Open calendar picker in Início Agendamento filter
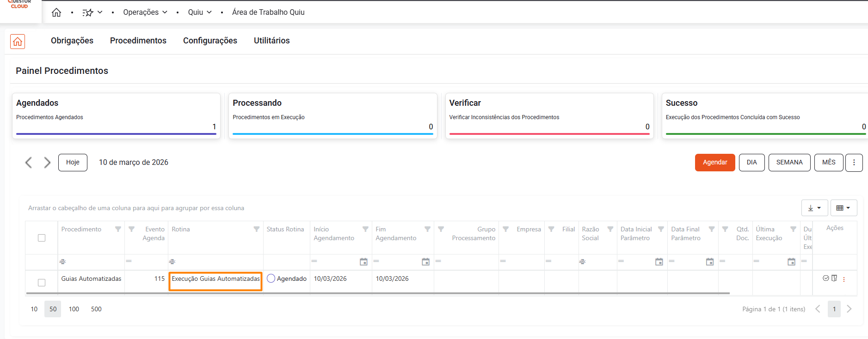The image size is (868, 339). coord(363,262)
